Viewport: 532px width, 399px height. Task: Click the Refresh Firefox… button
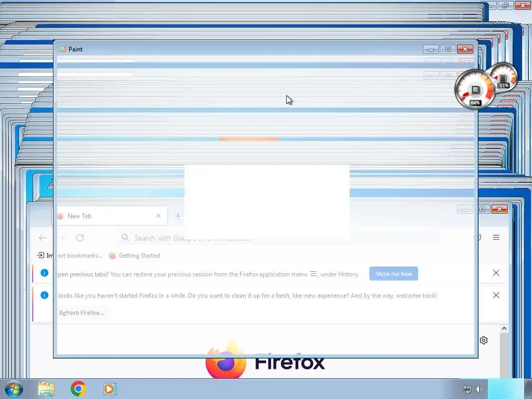pos(82,313)
